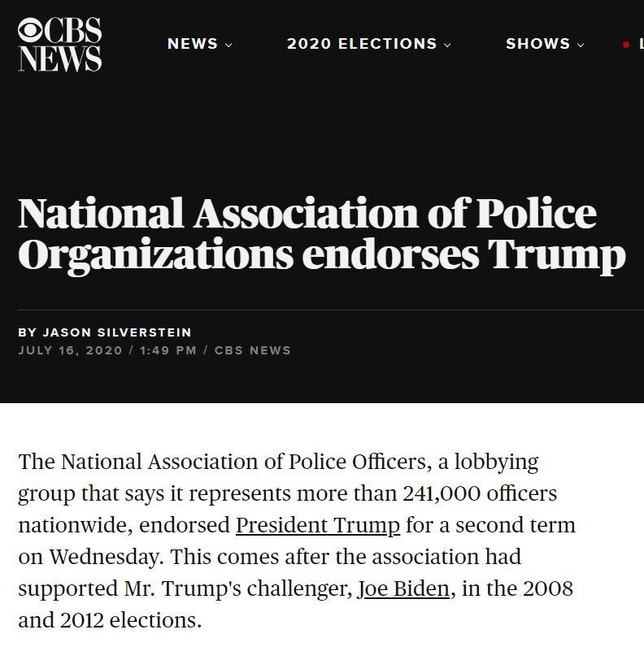This screenshot has width=644, height=647.
Task: Click the red live indicator dot
Action: (626, 45)
